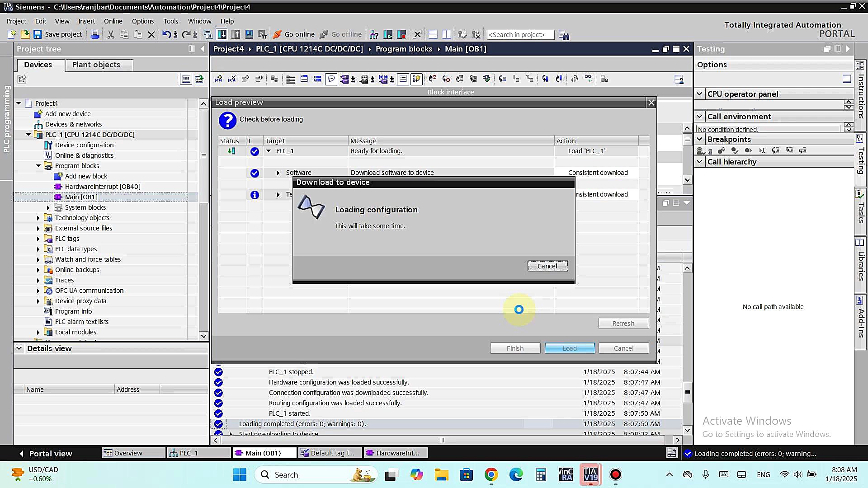Click the Show favorites star icon in the editor
The height and width of the screenshot is (488, 868).
(416, 79)
